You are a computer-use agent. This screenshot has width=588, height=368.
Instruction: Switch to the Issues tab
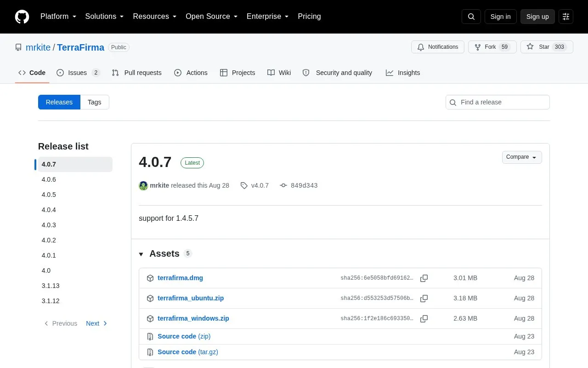pos(79,73)
